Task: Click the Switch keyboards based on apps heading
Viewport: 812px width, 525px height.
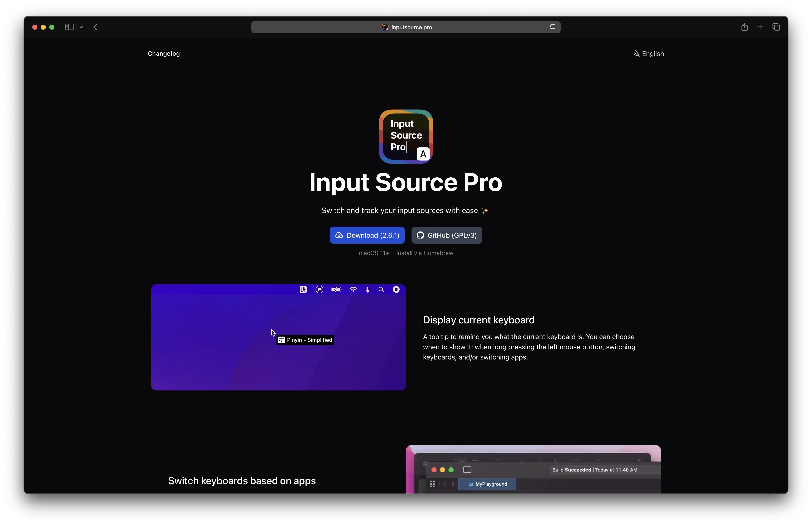Action: [x=242, y=481]
